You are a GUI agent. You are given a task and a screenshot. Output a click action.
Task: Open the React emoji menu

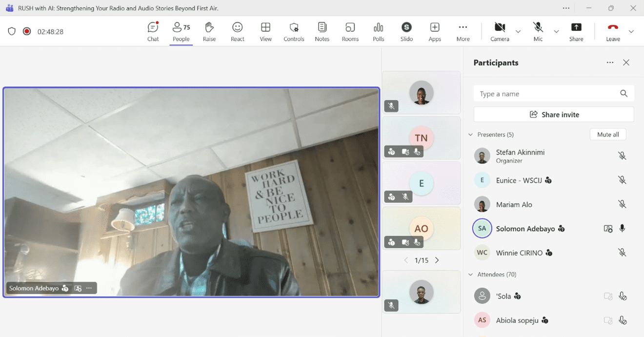pos(238,31)
